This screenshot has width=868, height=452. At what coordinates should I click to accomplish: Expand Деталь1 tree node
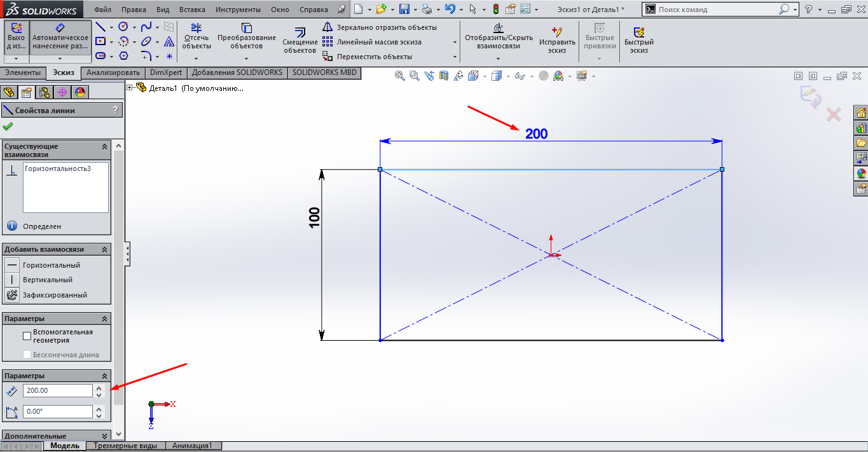(x=130, y=88)
